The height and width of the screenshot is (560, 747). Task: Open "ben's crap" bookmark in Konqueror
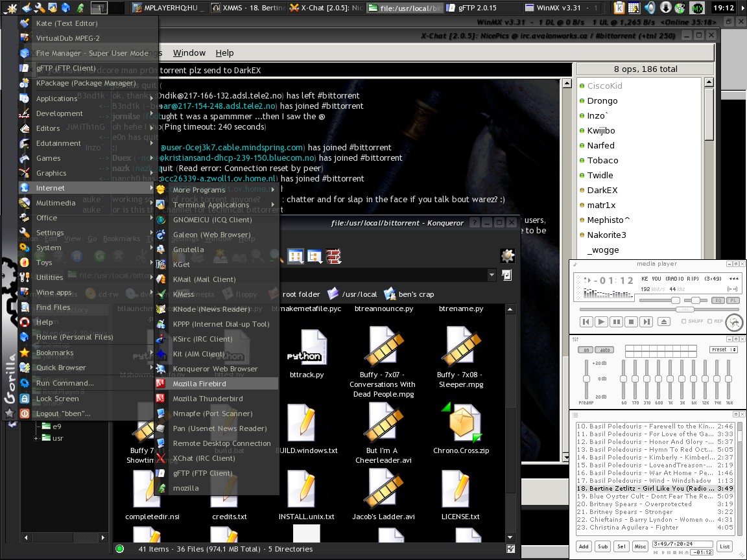point(409,294)
